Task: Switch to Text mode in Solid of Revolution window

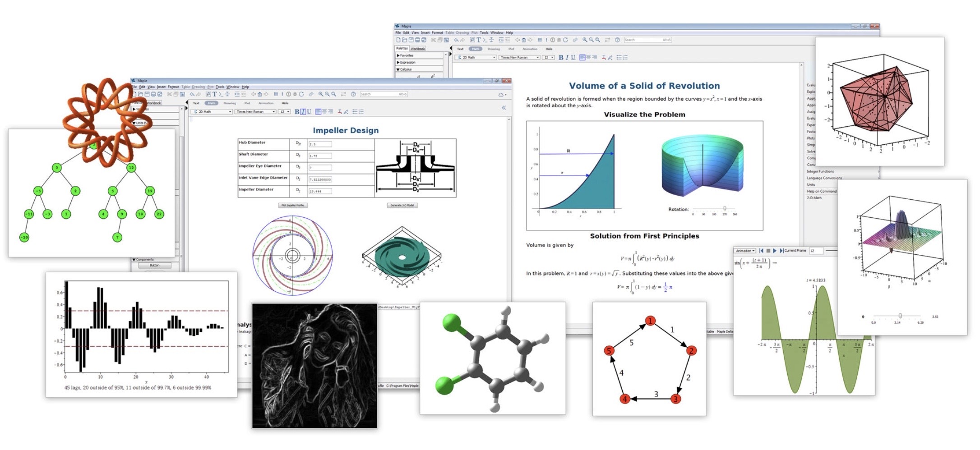Action: click(x=460, y=49)
